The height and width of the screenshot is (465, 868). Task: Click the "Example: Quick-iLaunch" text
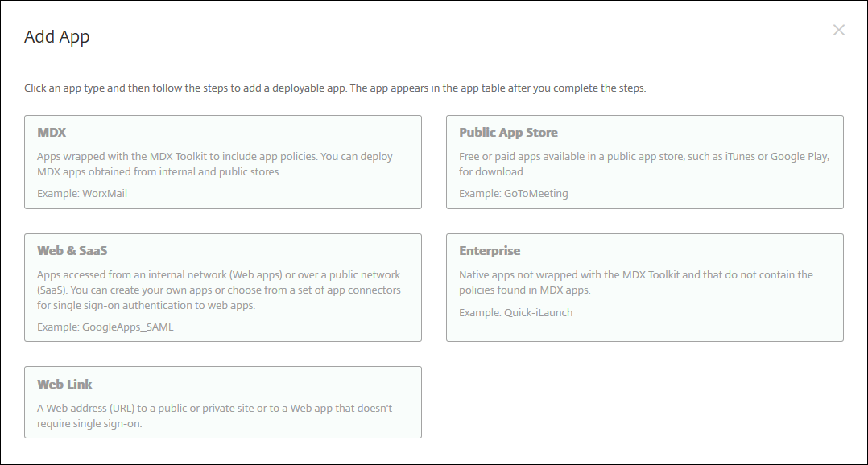click(x=515, y=312)
